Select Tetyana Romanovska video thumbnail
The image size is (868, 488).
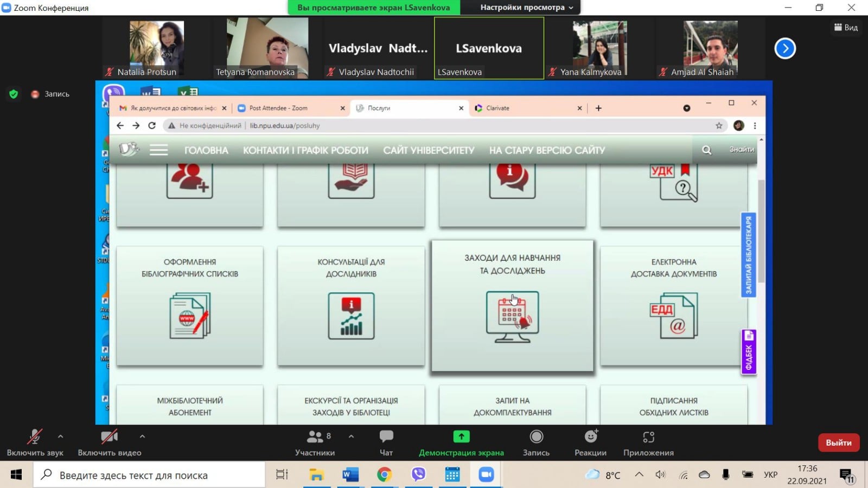point(267,48)
